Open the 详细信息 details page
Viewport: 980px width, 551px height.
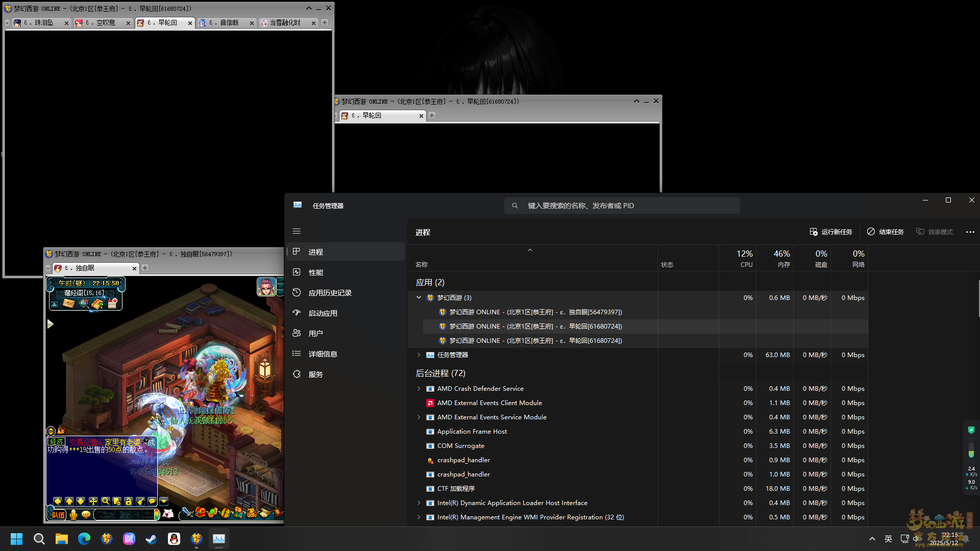pos(346,354)
